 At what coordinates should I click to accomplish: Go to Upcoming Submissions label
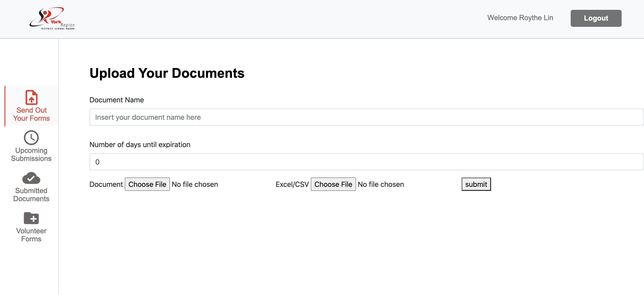click(x=31, y=154)
